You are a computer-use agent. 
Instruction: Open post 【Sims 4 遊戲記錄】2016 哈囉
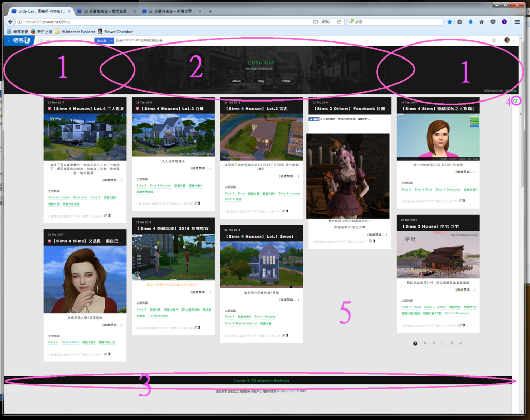(173, 228)
